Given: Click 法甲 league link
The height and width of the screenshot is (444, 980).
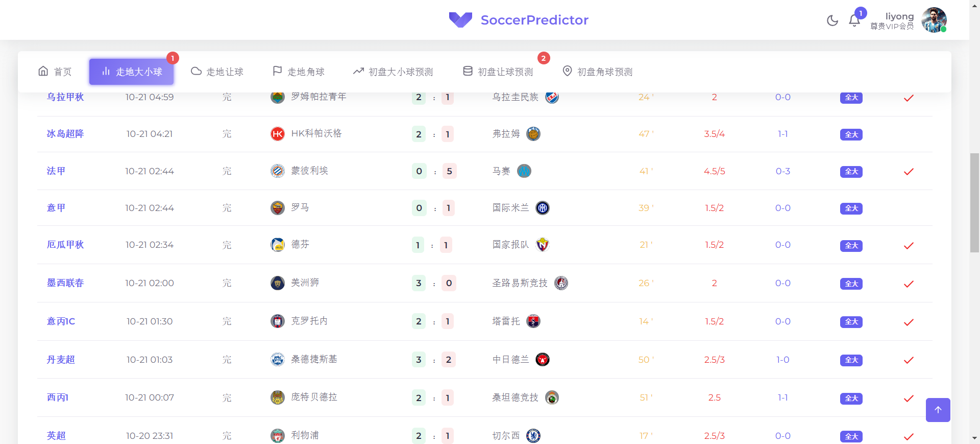Looking at the screenshot, I should point(56,171).
